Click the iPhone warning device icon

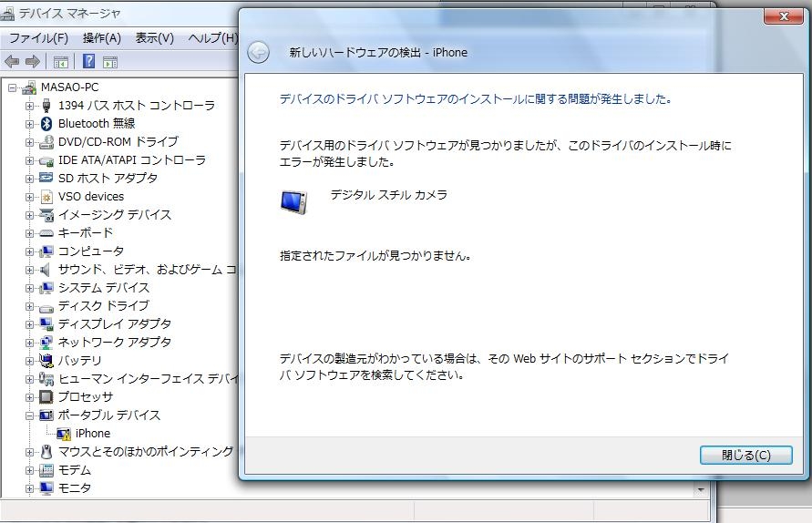click(x=63, y=434)
